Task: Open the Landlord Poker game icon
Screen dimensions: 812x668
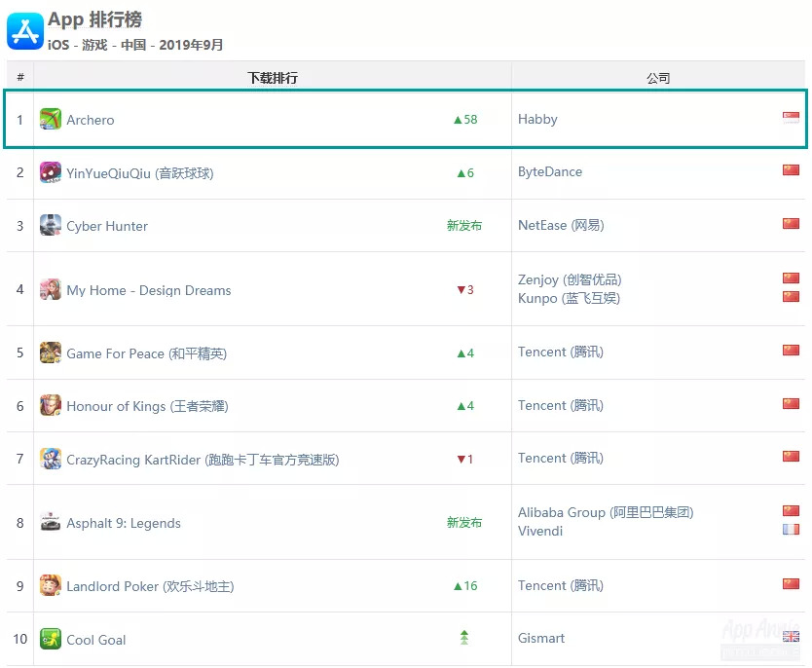Action: pyautogui.click(x=51, y=585)
